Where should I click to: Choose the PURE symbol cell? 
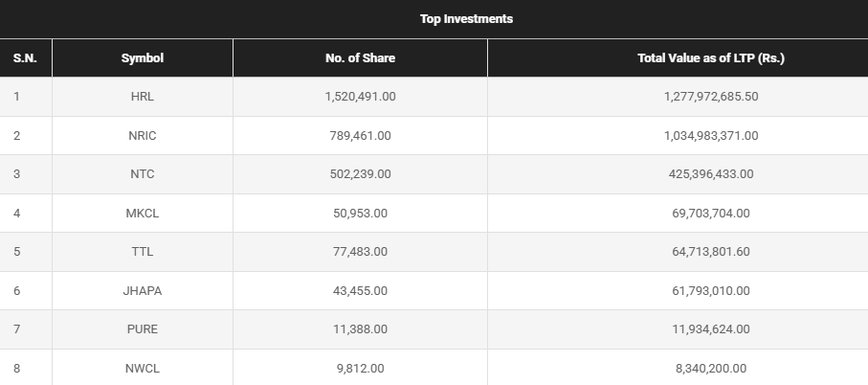pos(143,329)
